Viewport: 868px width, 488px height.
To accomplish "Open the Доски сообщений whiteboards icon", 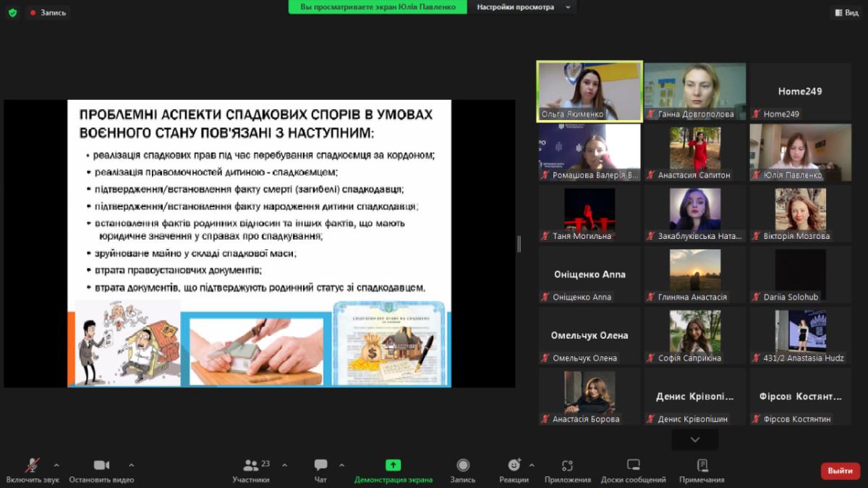I will pos(634,465).
